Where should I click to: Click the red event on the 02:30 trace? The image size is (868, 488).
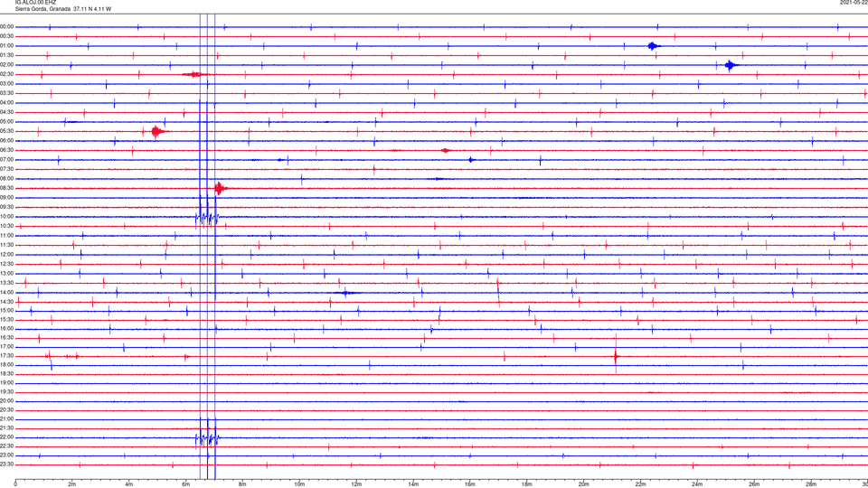[x=193, y=74]
